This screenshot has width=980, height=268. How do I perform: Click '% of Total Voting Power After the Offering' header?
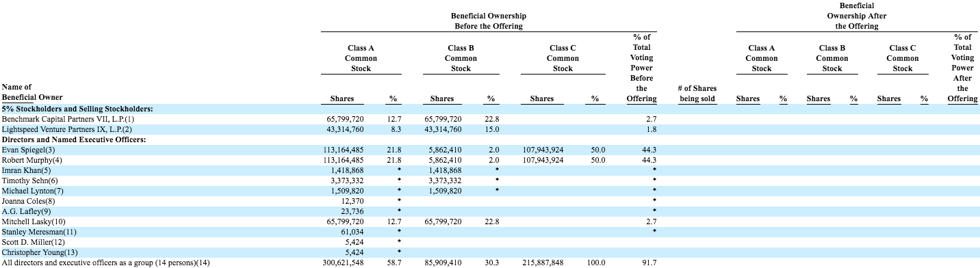pos(962,68)
